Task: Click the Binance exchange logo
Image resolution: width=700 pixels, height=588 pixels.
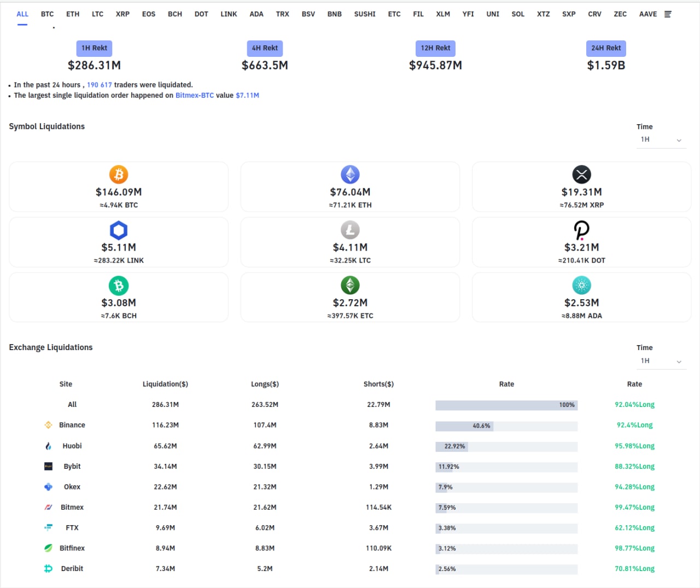Action: pyautogui.click(x=48, y=425)
